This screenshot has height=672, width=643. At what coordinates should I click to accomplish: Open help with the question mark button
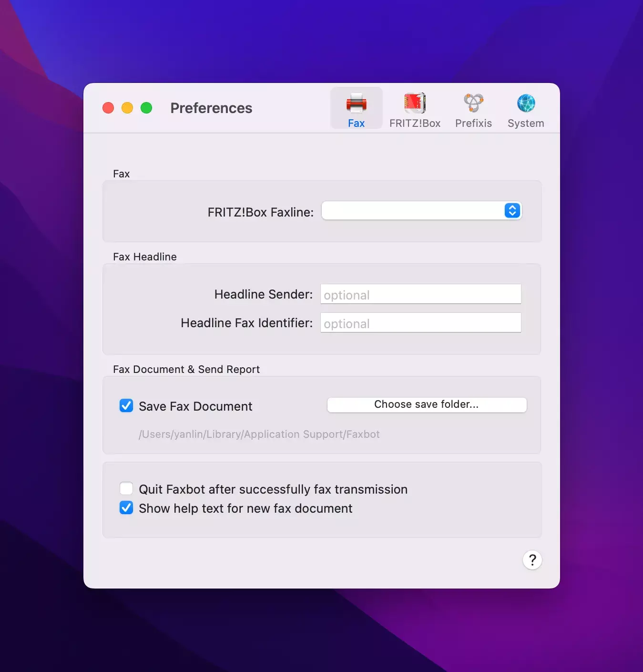[x=532, y=560]
